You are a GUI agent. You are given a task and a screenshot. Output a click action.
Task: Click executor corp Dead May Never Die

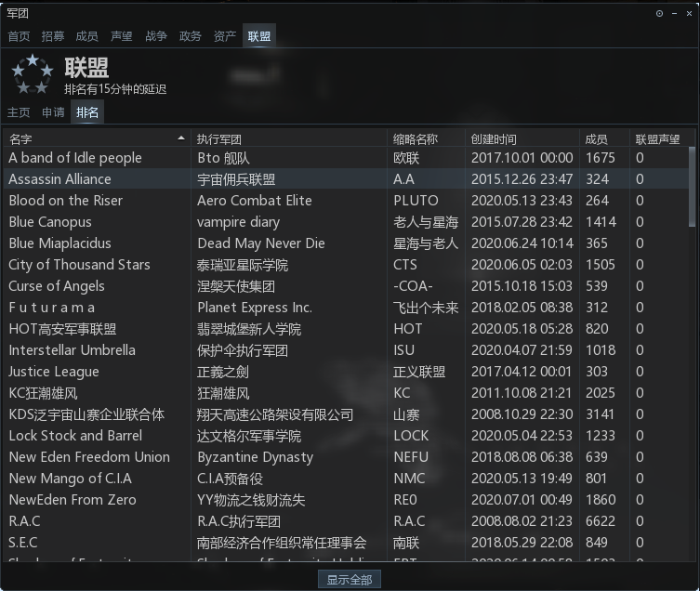(261, 243)
